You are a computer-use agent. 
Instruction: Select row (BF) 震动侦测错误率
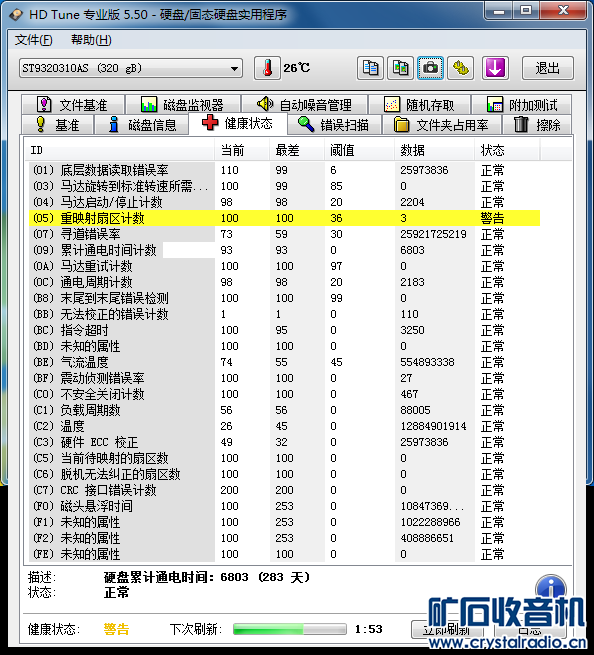(284, 378)
